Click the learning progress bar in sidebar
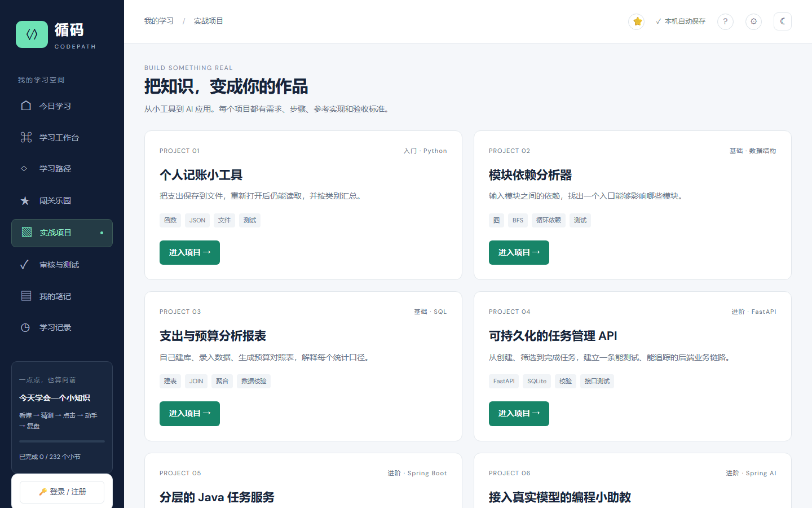812x508 pixels. (62, 441)
